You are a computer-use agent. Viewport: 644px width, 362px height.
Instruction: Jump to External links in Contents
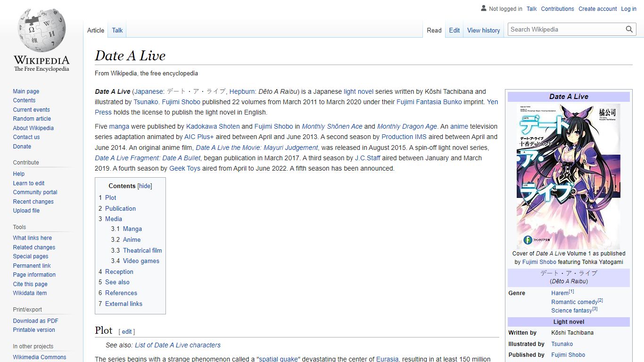point(124,304)
